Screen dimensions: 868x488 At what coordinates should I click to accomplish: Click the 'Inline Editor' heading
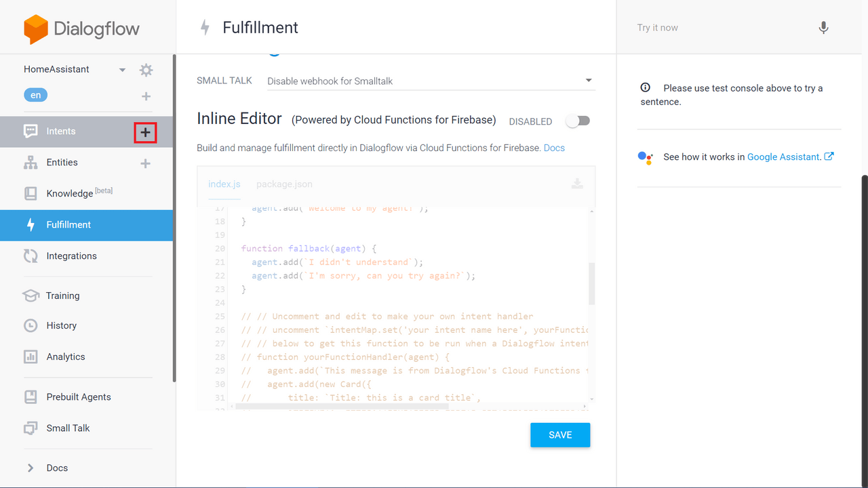point(239,119)
